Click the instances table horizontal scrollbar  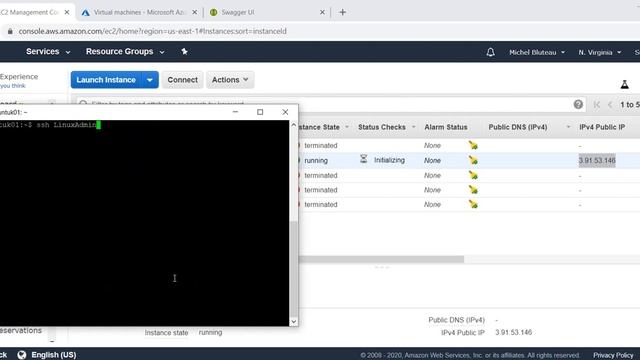coord(381,259)
